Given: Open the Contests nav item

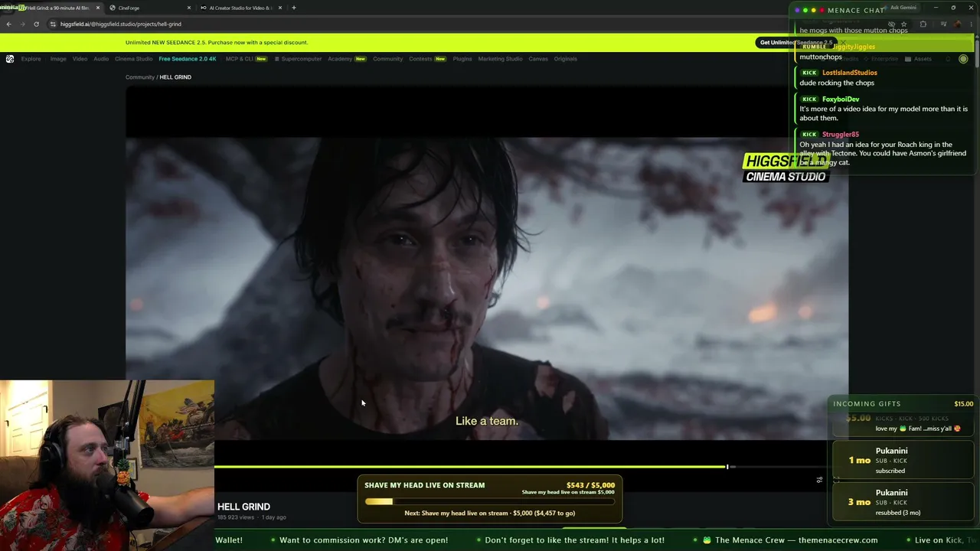Looking at the screenshot, I should tap(427, 59).
